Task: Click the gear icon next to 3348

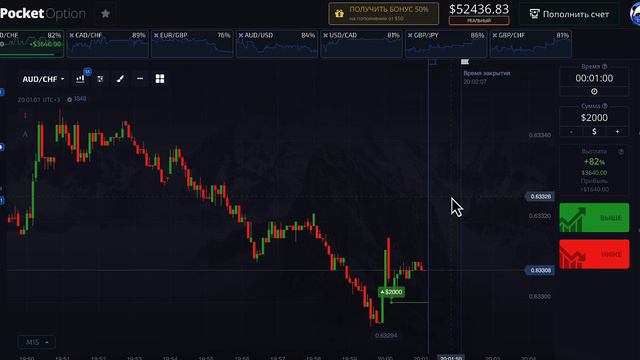Action: 69,100
